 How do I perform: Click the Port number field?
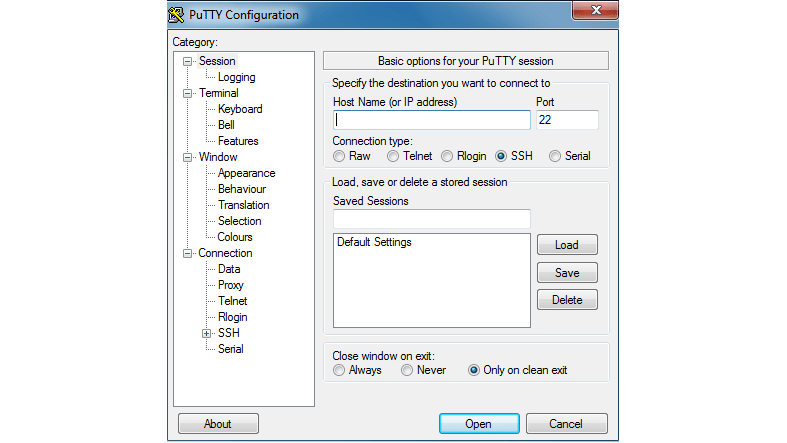click(x=566, y=120)
